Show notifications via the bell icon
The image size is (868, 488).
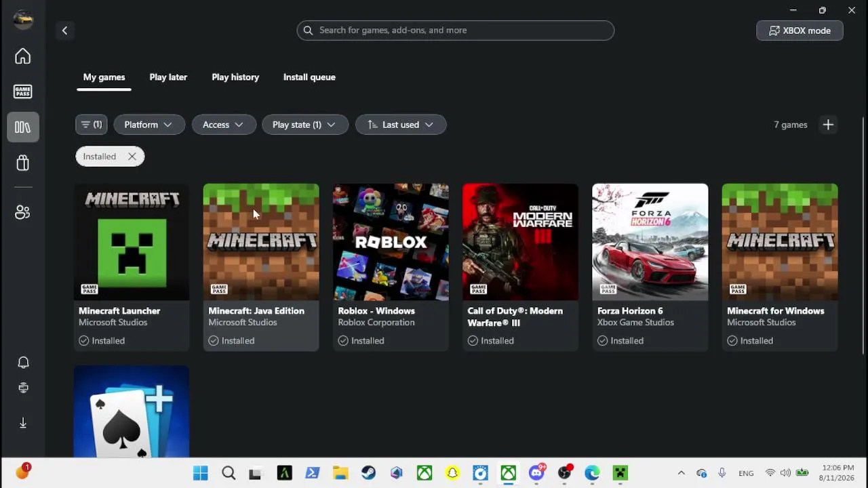click(x=23, y=363)
